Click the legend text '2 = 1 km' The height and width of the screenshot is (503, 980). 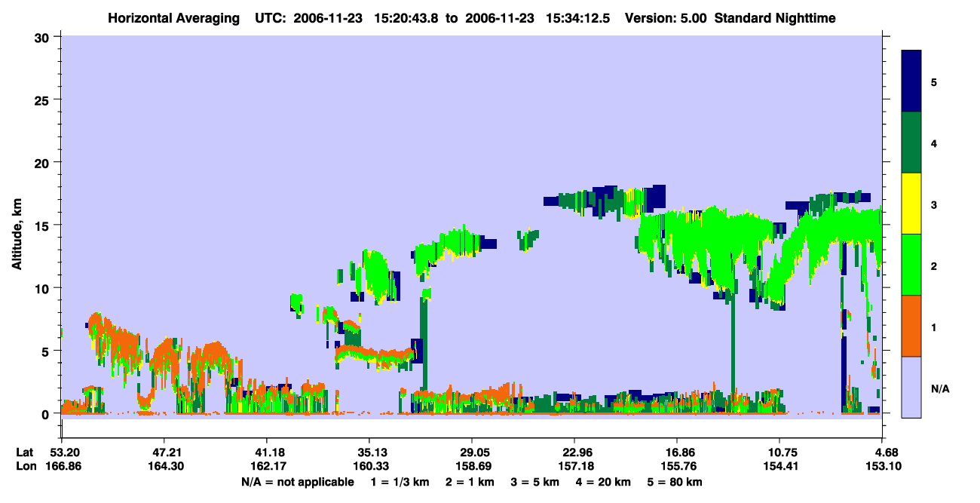(470, 482)
